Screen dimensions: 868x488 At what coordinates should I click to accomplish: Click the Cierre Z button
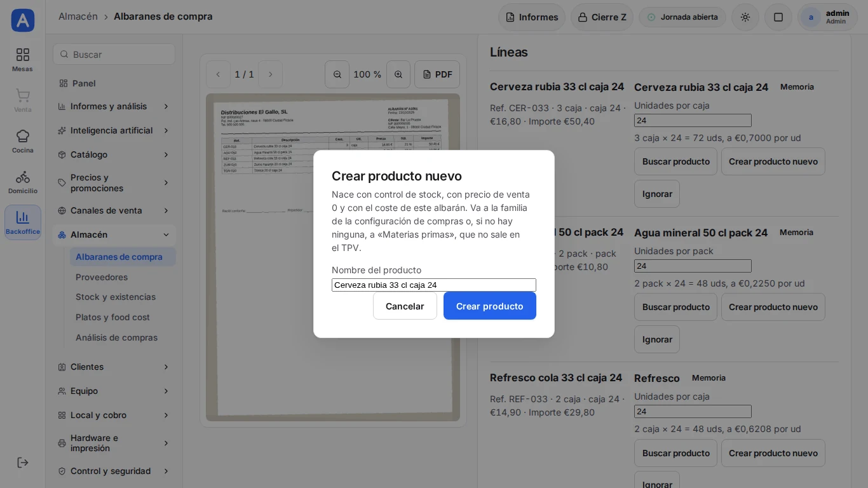[x=602, y=17]
